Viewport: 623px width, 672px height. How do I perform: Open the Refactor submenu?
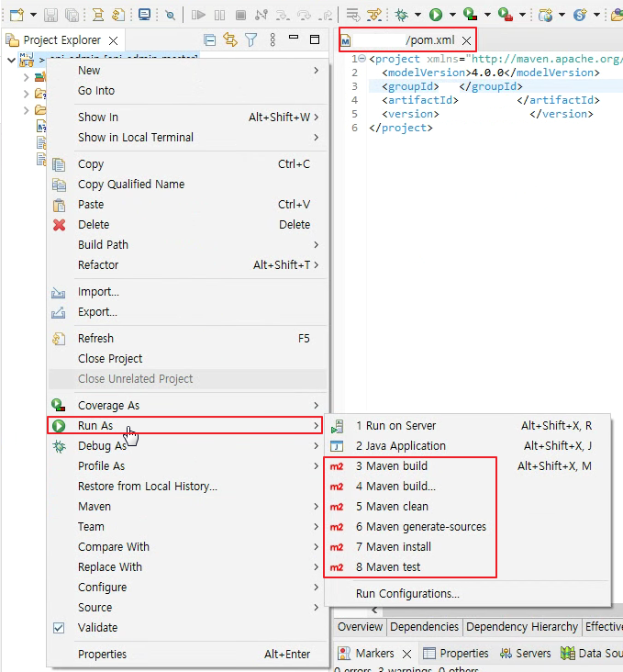(x=187, y=264)
